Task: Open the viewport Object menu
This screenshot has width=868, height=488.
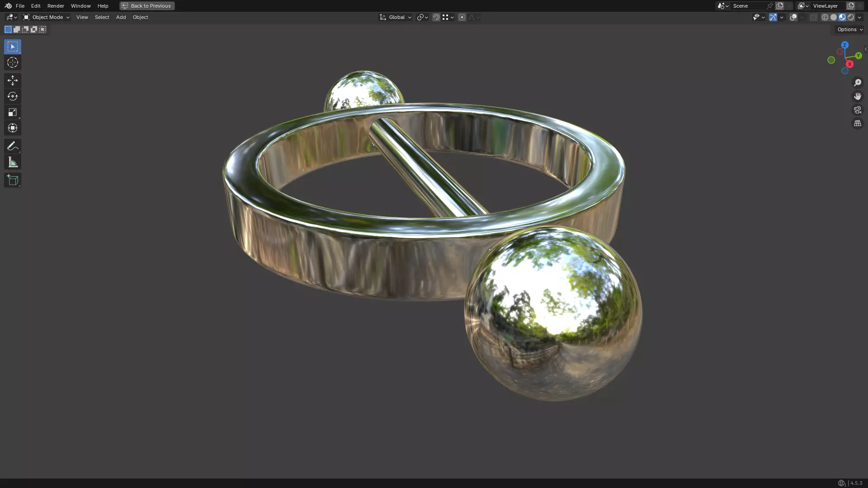Action: tap(141, 17)
